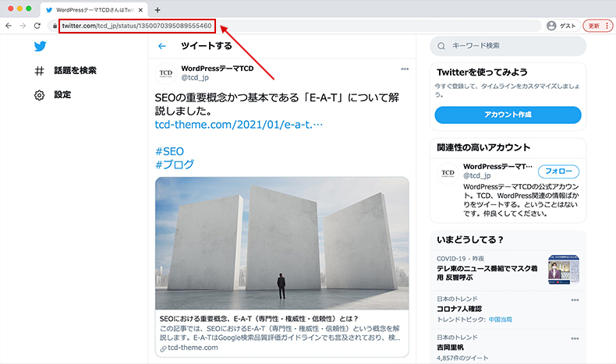This screenshot has height=364, width=616.
Task: Click the フォロー button
Action: (x=558, y=171)
